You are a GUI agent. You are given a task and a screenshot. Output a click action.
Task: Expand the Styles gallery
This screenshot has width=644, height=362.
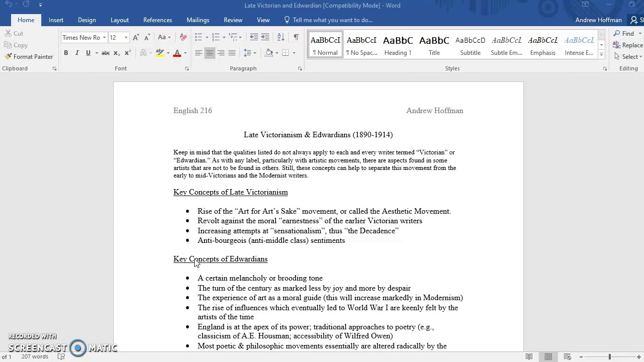(601, 54)
